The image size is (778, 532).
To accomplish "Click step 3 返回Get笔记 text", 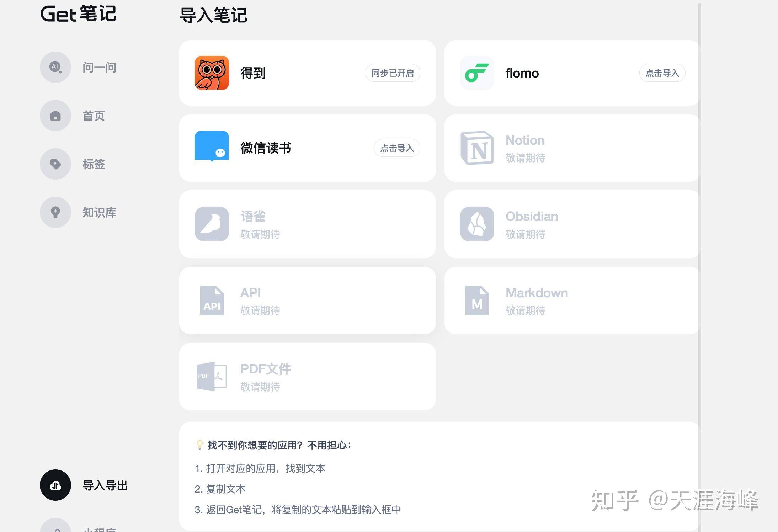I will point(298,510).
